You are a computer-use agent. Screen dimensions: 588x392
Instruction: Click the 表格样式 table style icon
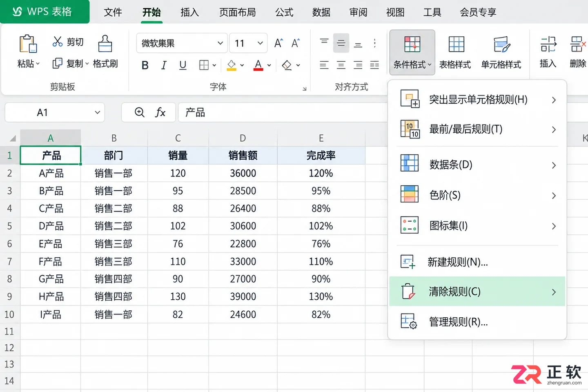[456, 44]
